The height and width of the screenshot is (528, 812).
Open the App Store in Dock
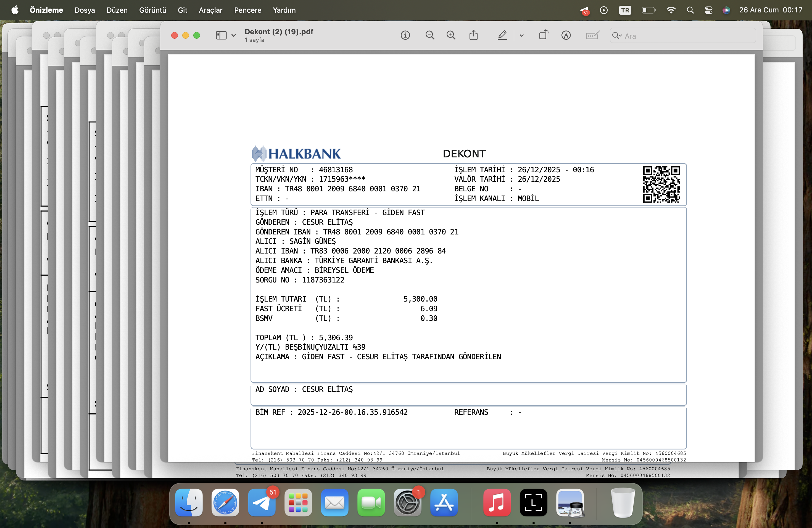[444, 502]
